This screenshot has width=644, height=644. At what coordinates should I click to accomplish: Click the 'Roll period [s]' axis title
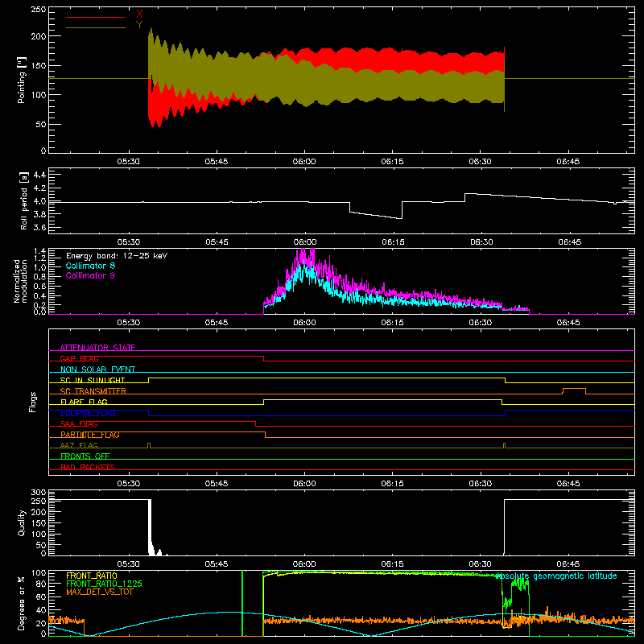coord(23,200)
